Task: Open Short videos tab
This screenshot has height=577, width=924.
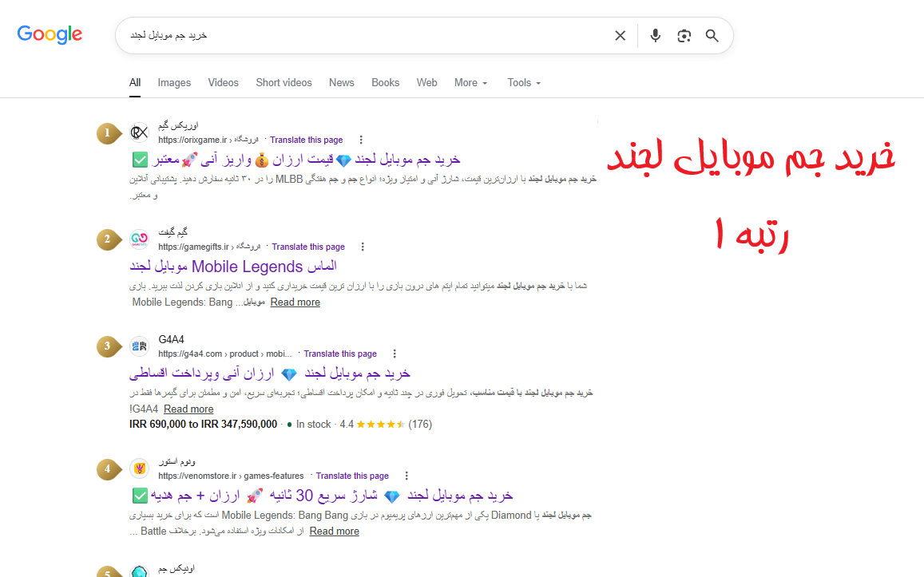Action: (x=284, y=82)
